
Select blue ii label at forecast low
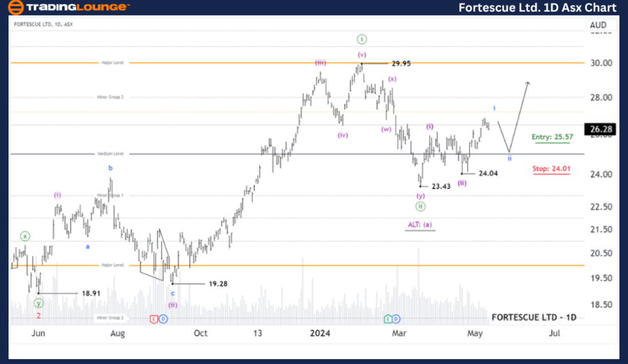point(509,158)
